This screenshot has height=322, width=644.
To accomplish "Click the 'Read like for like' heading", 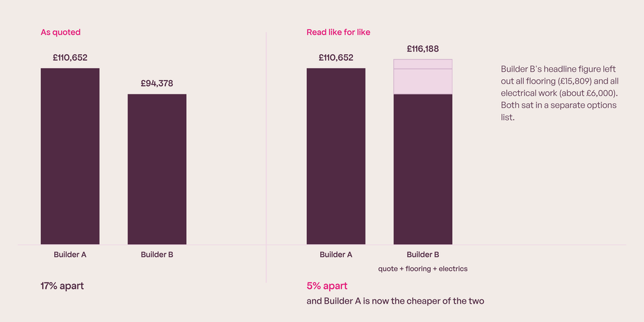I will tap(338, 33).
